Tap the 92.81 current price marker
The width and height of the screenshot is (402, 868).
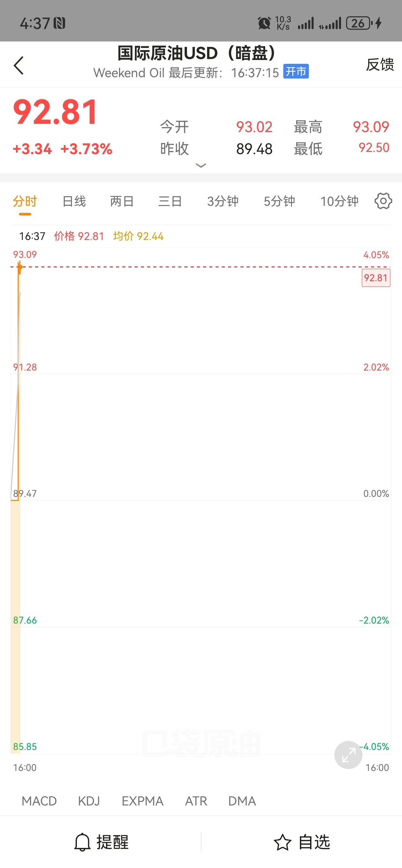376,278
